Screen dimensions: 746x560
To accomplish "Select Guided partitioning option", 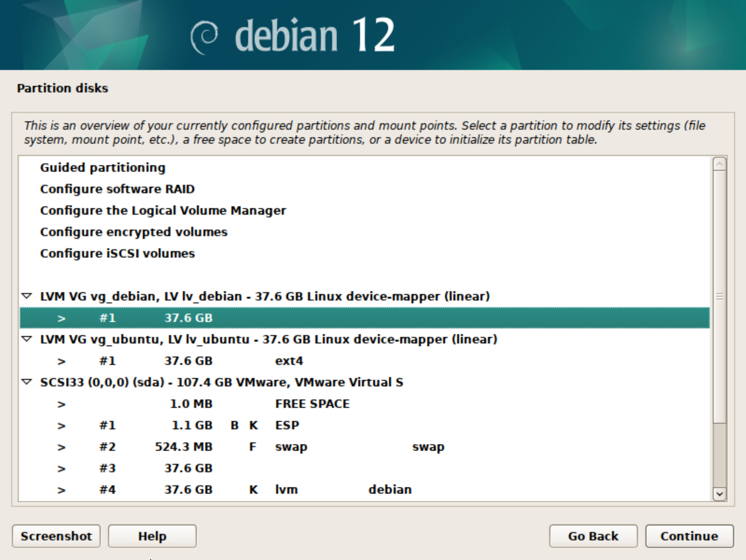I will pyautogui.click(x=103, y=168).
